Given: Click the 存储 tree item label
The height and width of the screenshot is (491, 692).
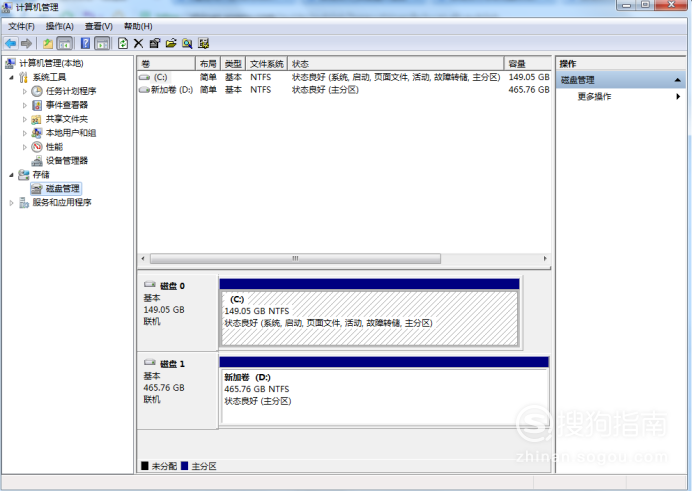Looking at the screenshot, I should [x=41, y=175].
